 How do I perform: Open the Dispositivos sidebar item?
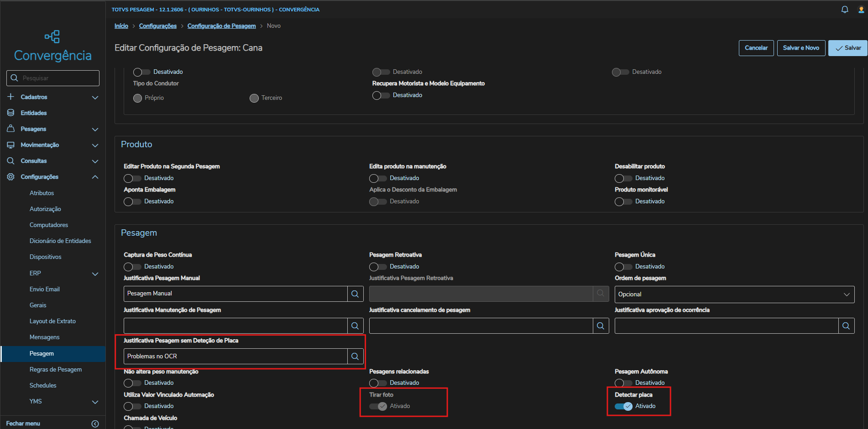click(x=46, y=257)
